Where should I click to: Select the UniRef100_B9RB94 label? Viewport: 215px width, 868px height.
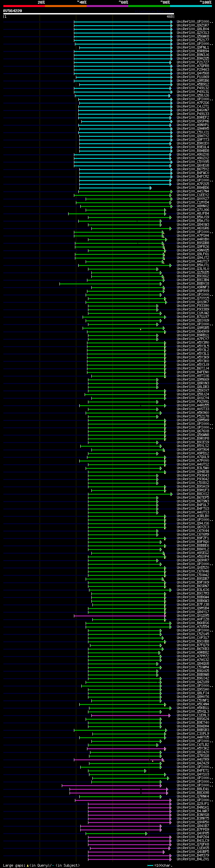click(193, 51)
